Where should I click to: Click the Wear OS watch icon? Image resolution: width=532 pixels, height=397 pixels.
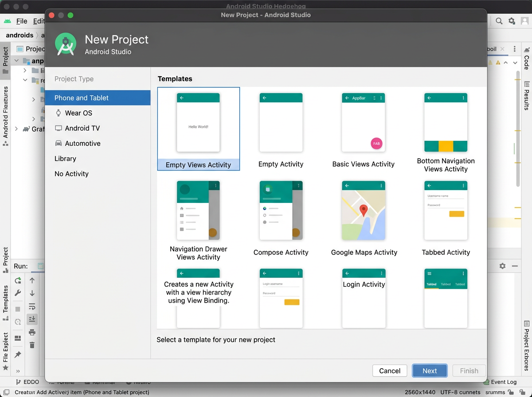[x=58, y=113]
